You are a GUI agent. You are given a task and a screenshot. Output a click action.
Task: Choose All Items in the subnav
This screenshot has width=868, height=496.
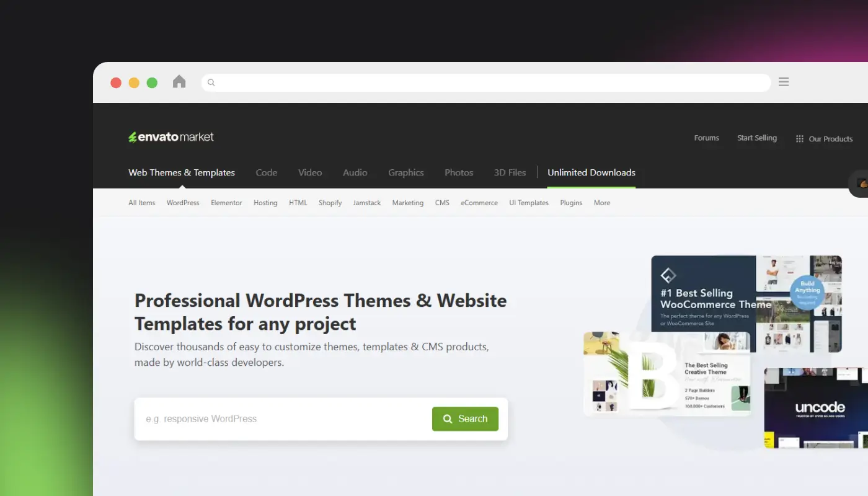tap(142, 203)
